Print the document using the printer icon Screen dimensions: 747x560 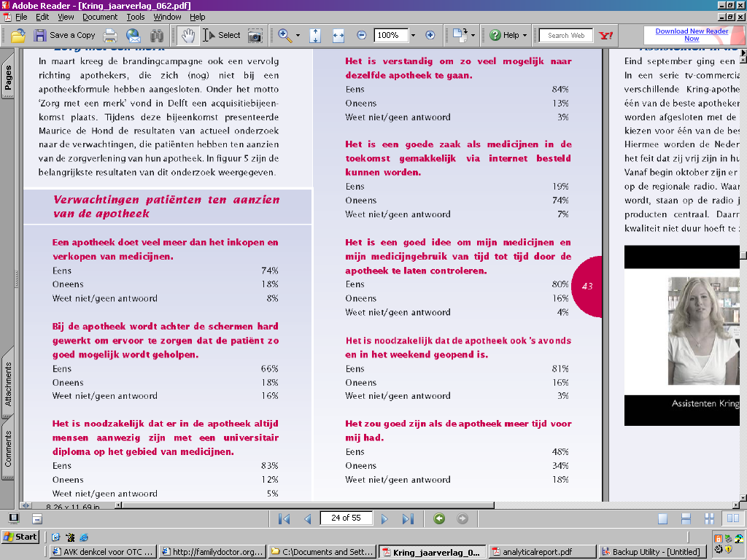point(110,35)
